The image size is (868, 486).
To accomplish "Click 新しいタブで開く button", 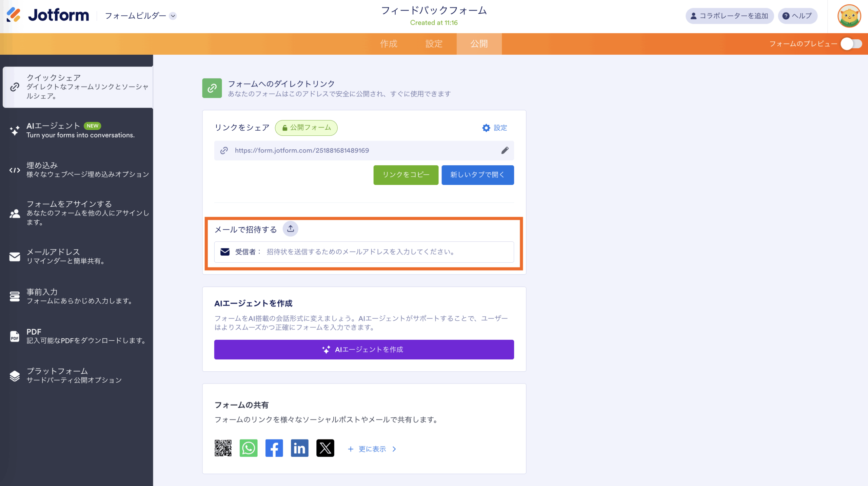I will point(477,175).
